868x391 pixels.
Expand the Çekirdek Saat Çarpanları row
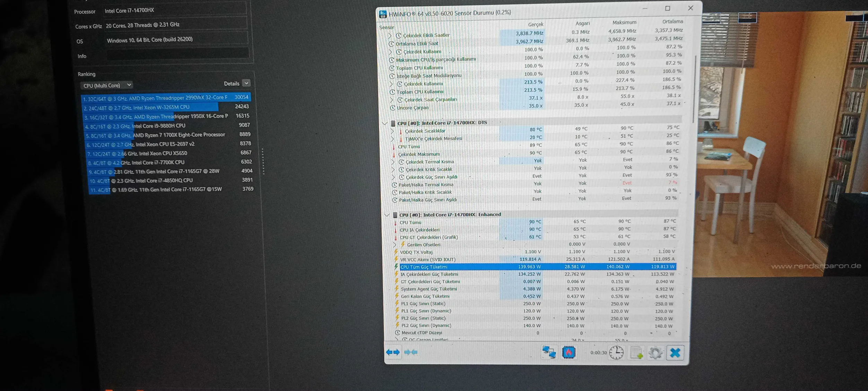[x=392, y=100]
